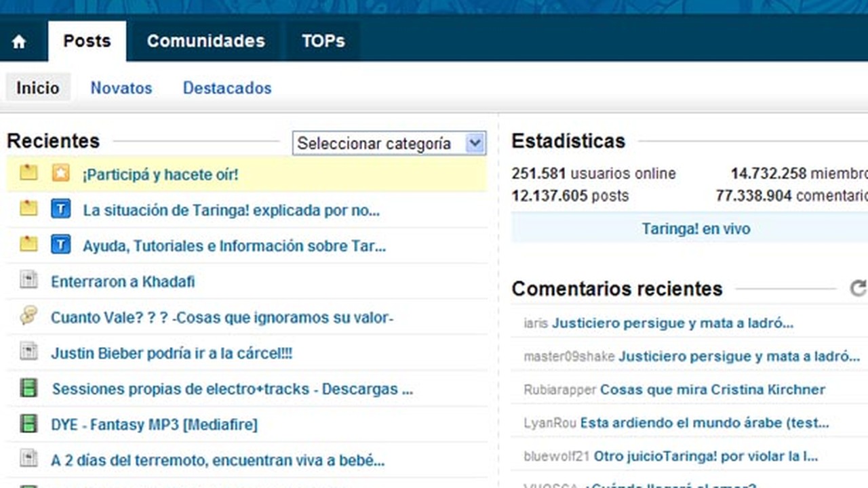Click the music icon beside "Sessiones propias de electro"
The height and width of the screenshot is (488, 868).
(28, 387)
